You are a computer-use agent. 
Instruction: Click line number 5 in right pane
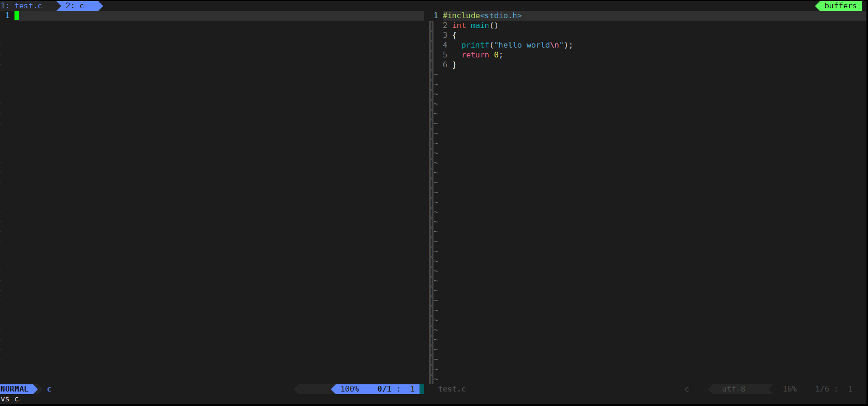pos(445,55)
